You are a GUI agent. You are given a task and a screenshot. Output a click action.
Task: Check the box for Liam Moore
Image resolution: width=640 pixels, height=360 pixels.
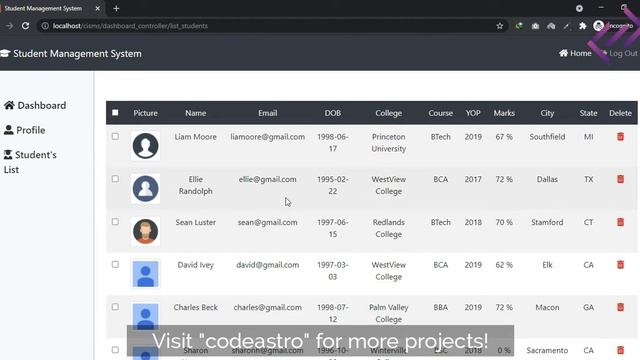point(115,136)
